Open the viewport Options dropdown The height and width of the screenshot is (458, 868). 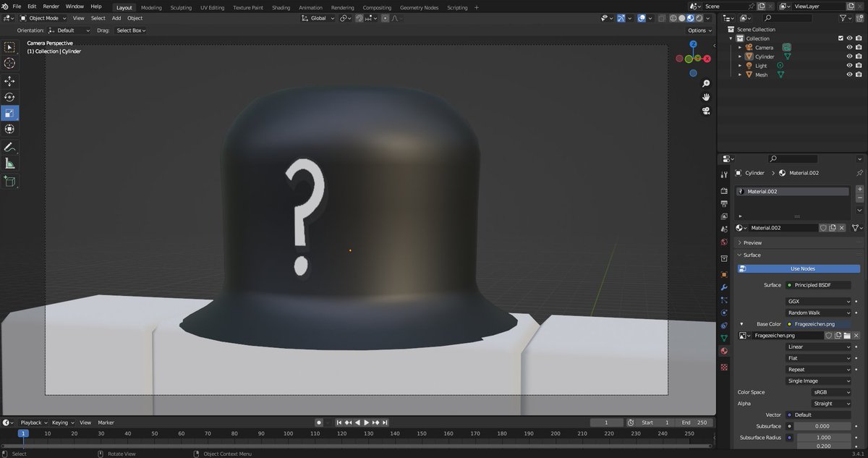pyautogui.click(x=699, y=30)
